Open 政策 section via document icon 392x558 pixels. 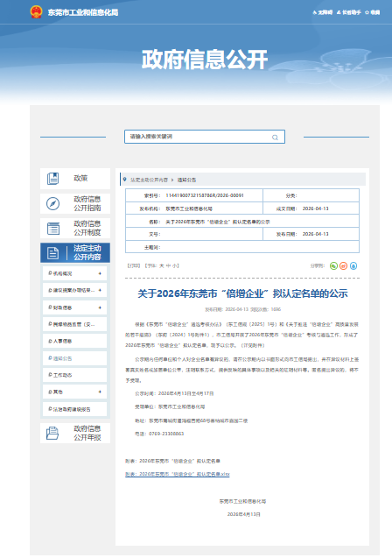coord(53,179)
